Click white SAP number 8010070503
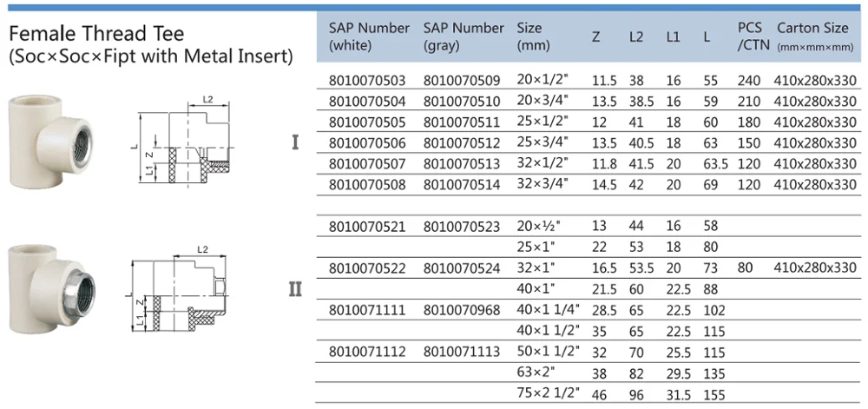 coord(367,81)
